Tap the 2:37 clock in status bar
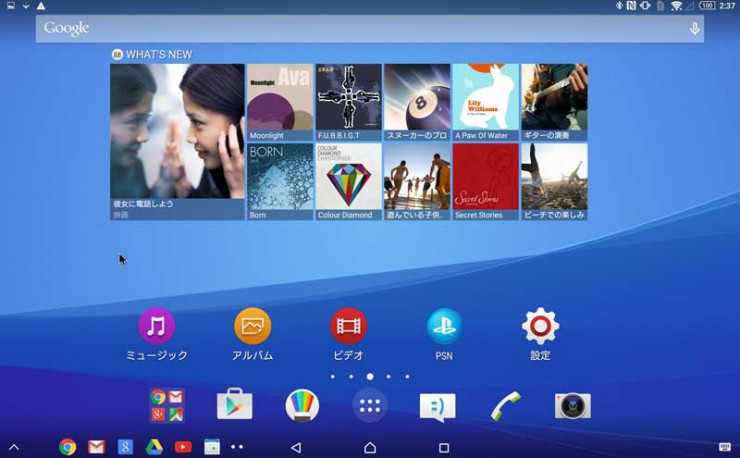The image size is (740, 458). (x=727, y=6)
